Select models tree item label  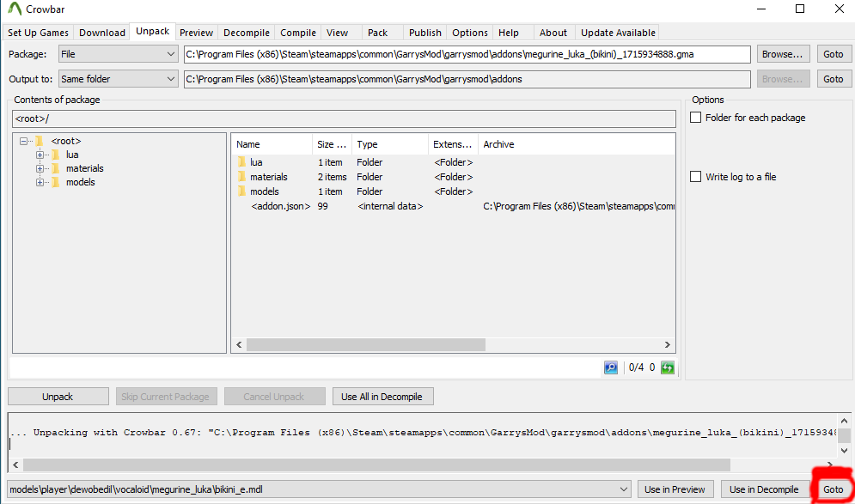80,183
